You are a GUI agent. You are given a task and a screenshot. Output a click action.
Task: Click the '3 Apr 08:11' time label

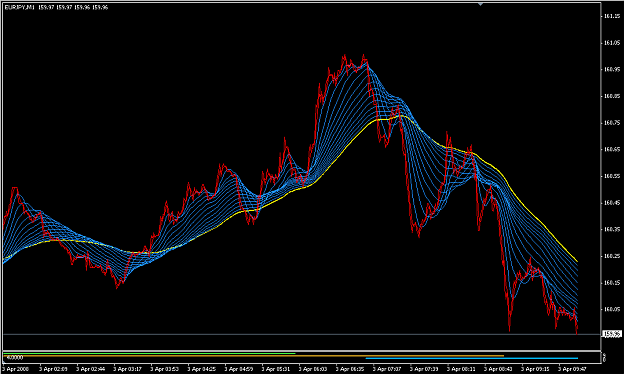click(x=461, y=369)
